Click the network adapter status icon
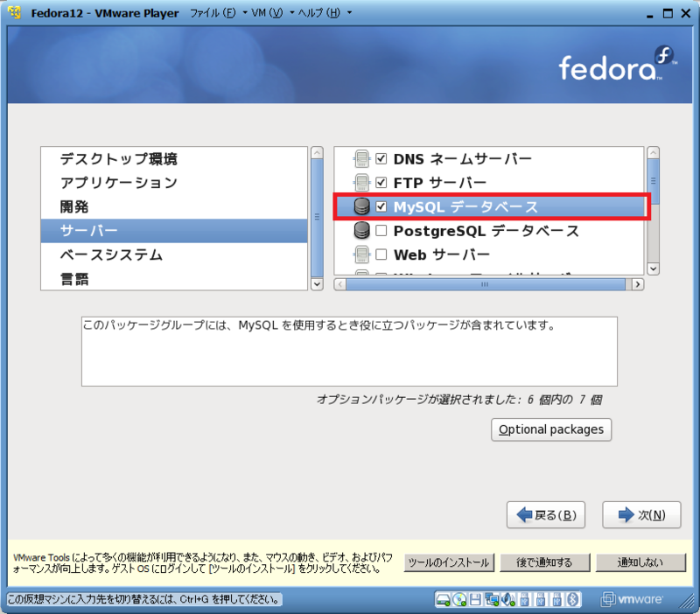The height and width of the screenshot is (614, 700). (489, 601)
